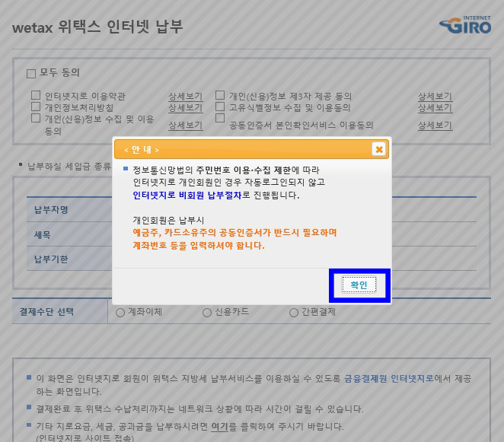Open the Internet GIRO logo

[465, 24]
